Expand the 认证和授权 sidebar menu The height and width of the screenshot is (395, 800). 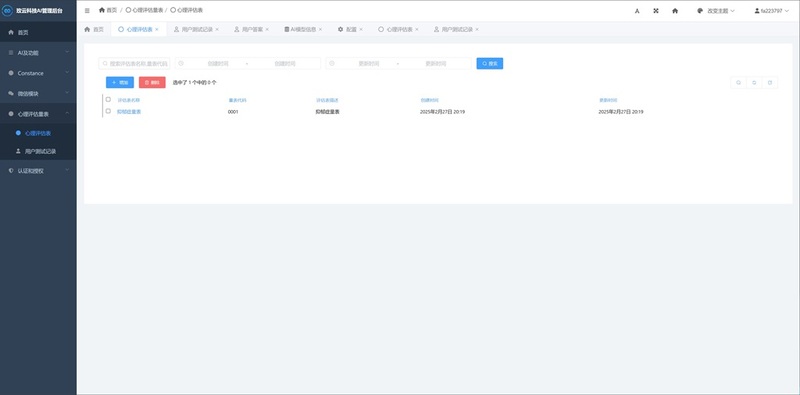38,170
